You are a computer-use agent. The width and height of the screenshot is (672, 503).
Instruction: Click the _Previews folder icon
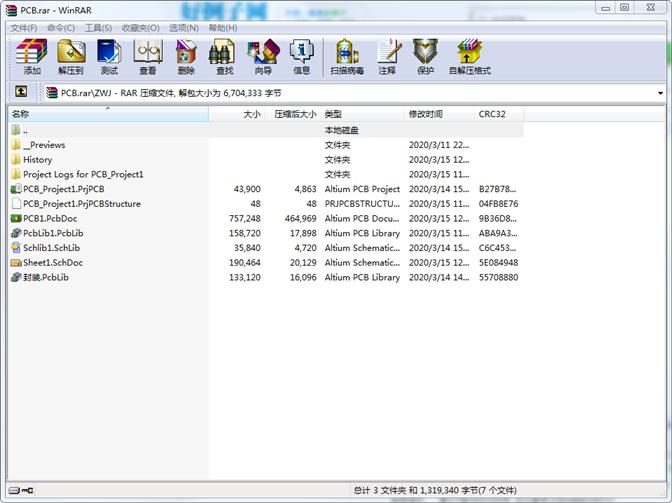[16, 145]
